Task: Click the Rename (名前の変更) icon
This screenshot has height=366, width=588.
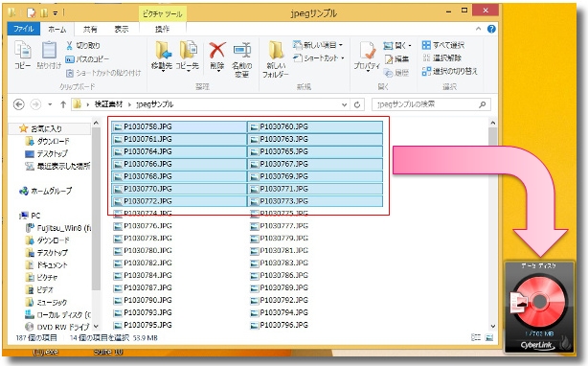Action: (x=242, y=59)
